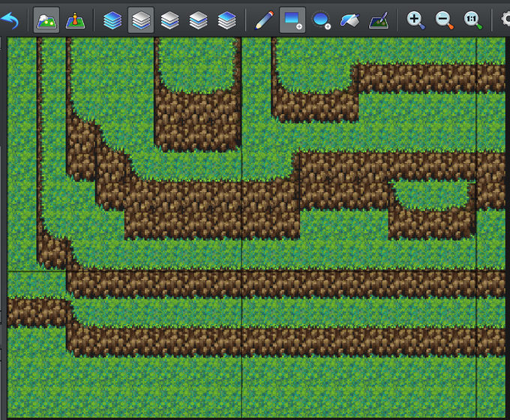Choose the Rectangle drawing tool
Image resolution: width=510 pixels, height=420 pixels.
[x=292, y=20]
